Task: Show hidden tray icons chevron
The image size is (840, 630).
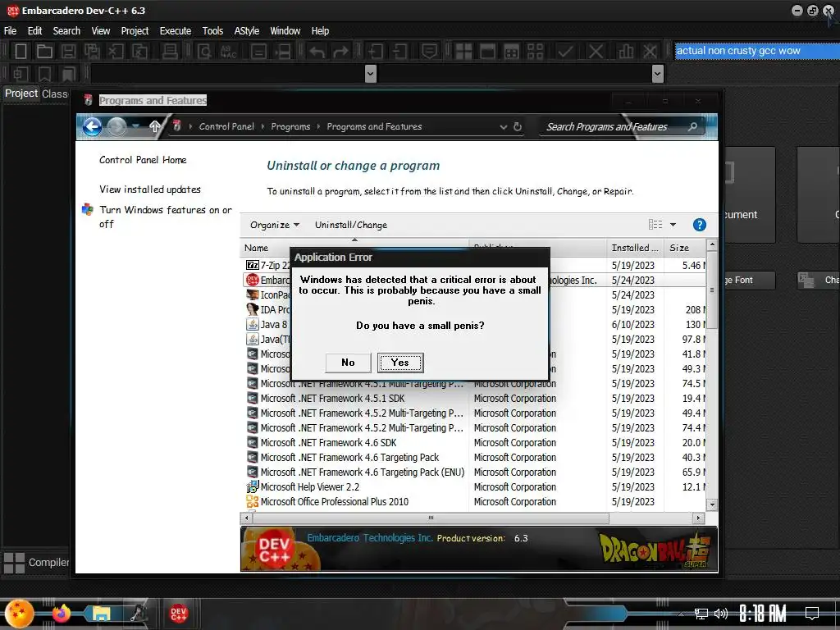Action: [x=682, y=614]
